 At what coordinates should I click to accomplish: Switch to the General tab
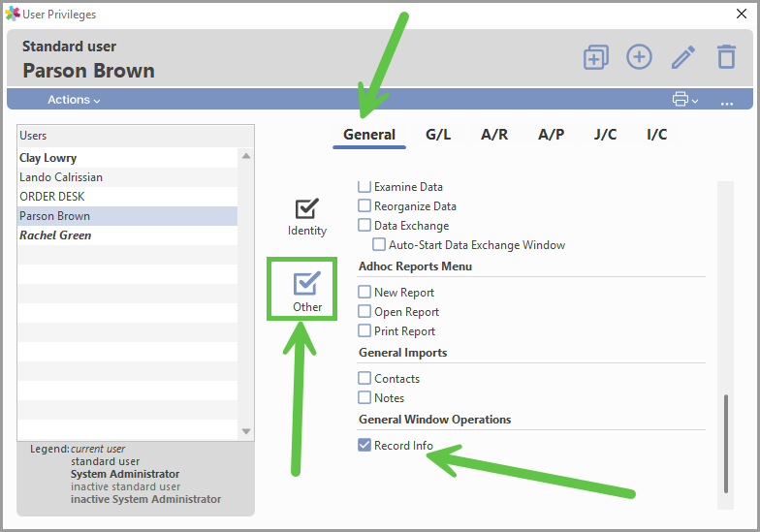[x=369, y=135]
